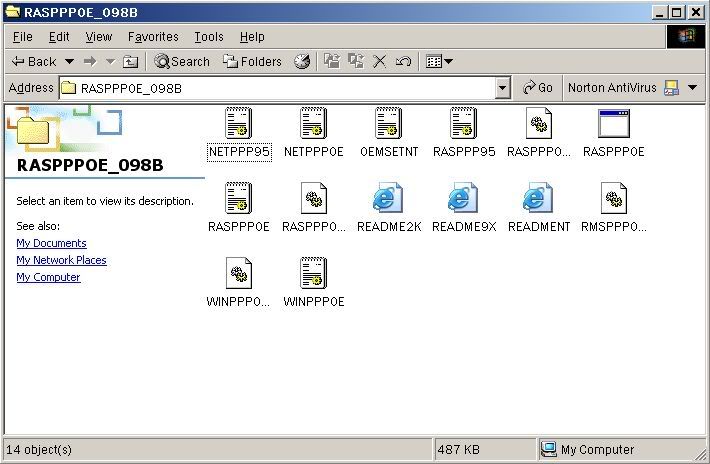This screenshot has height=464, width=710.
Task: Open the View menu
Action: click(x=99, y=37)
